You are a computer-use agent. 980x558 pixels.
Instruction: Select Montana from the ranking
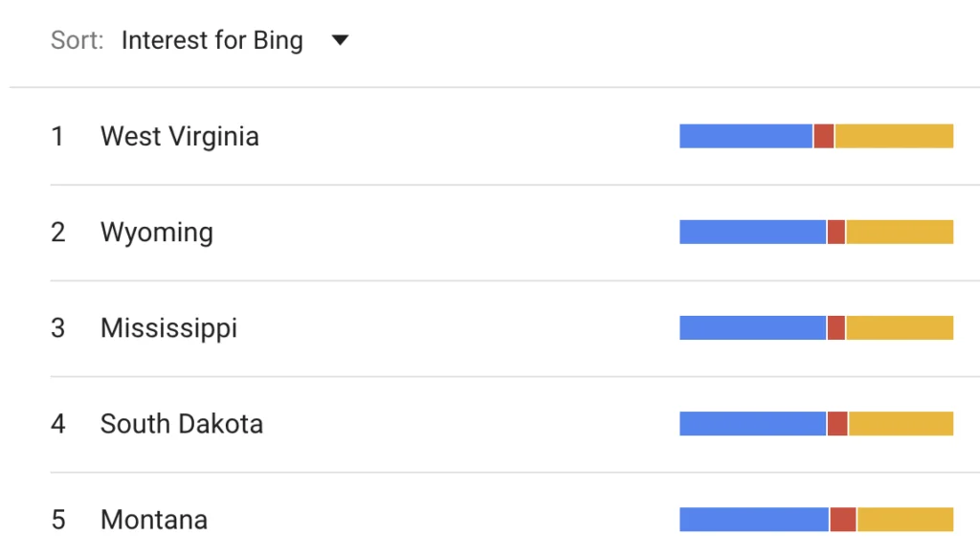pos(153,519)
